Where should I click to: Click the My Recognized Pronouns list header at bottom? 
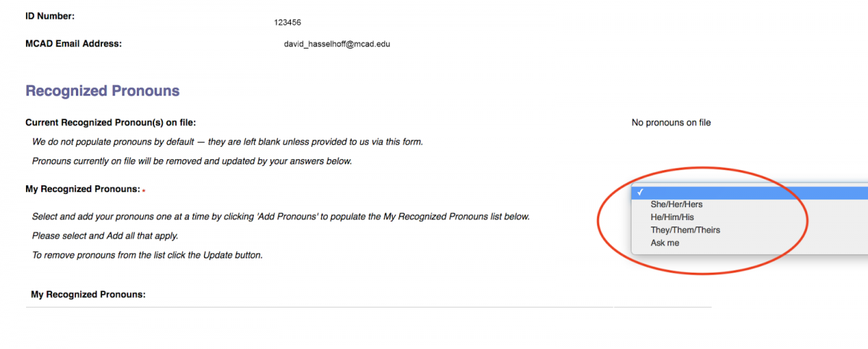(88, 295)
